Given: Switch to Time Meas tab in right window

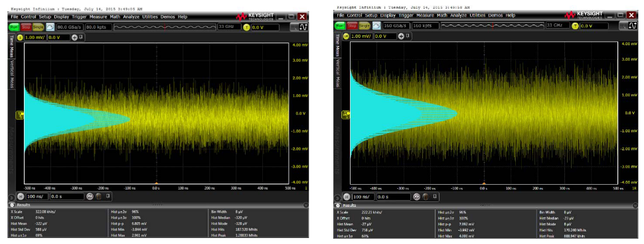Looking at the screenshot, I should click(x=338, y=45).
